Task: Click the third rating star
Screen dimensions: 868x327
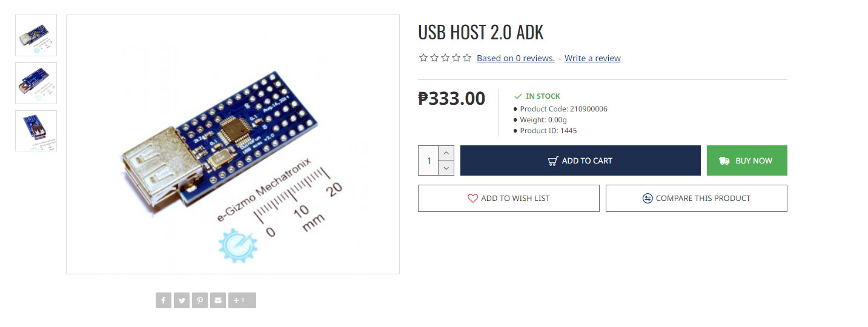Action: point(445,58)
